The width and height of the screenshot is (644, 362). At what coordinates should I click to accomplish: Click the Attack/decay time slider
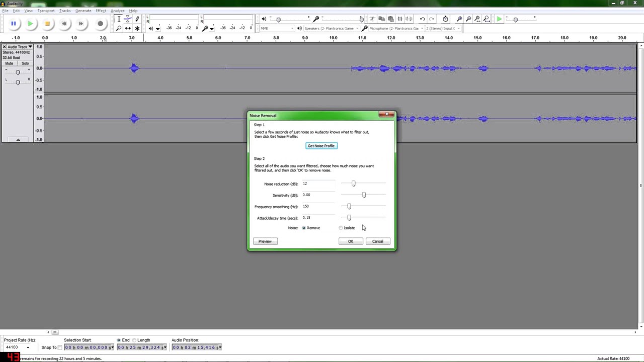(x=363, y=218)
